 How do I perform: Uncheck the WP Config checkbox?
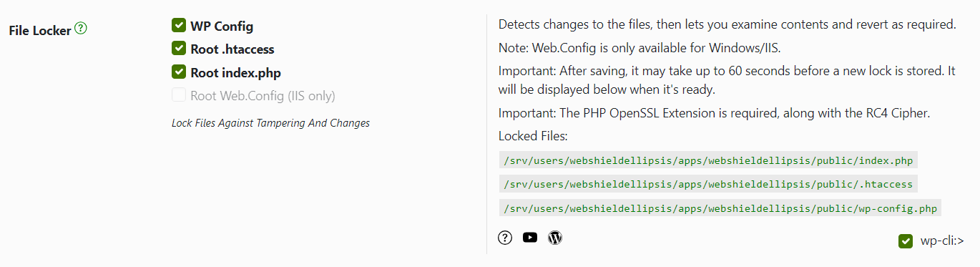[x=179, y=26]
